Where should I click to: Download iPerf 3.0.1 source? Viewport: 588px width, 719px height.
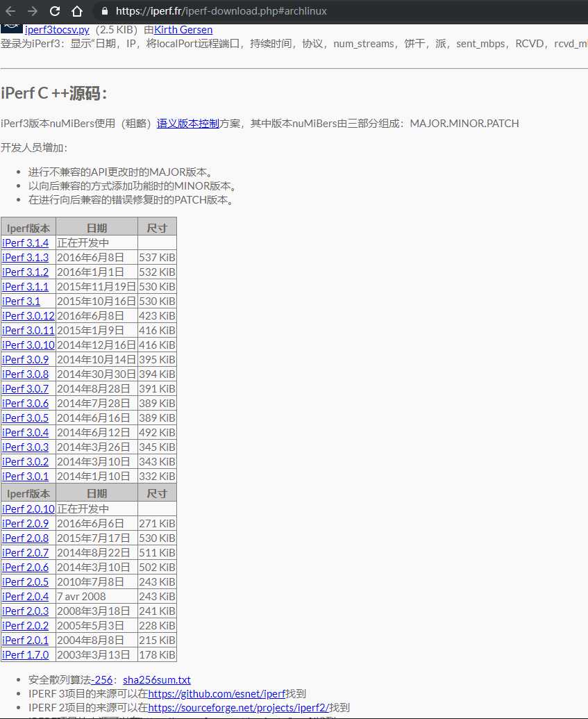click(25, 477)
